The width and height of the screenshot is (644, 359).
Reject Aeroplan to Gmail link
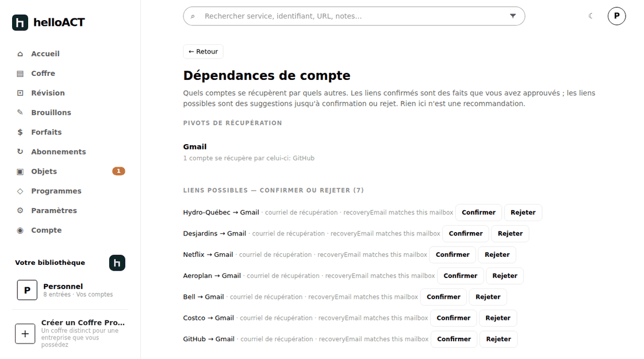pos(505,276)
